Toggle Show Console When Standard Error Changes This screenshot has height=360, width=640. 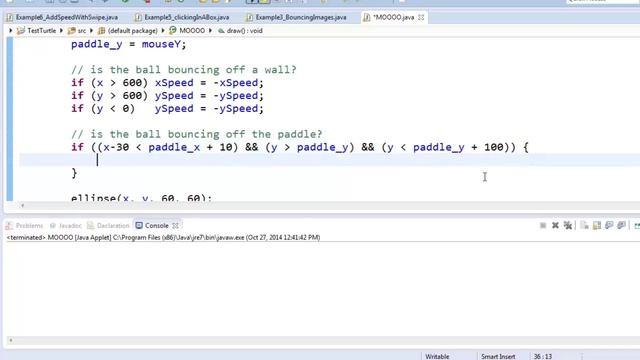point(622,225)
